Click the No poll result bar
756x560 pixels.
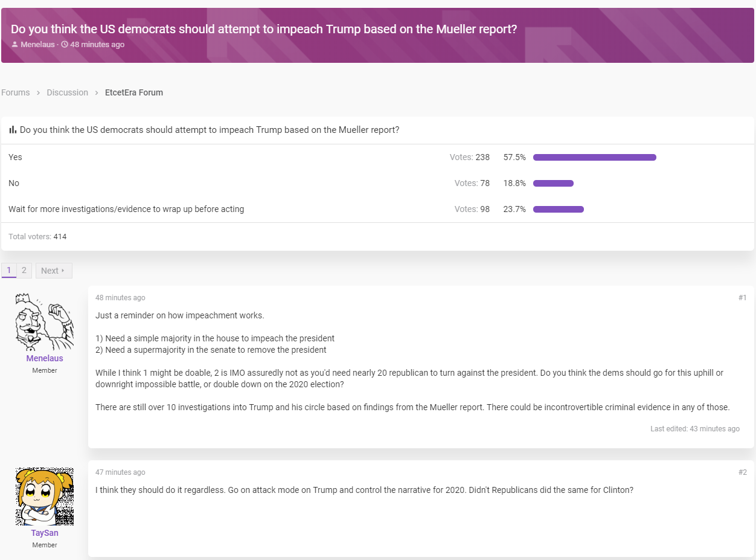(x=553, y=183)
